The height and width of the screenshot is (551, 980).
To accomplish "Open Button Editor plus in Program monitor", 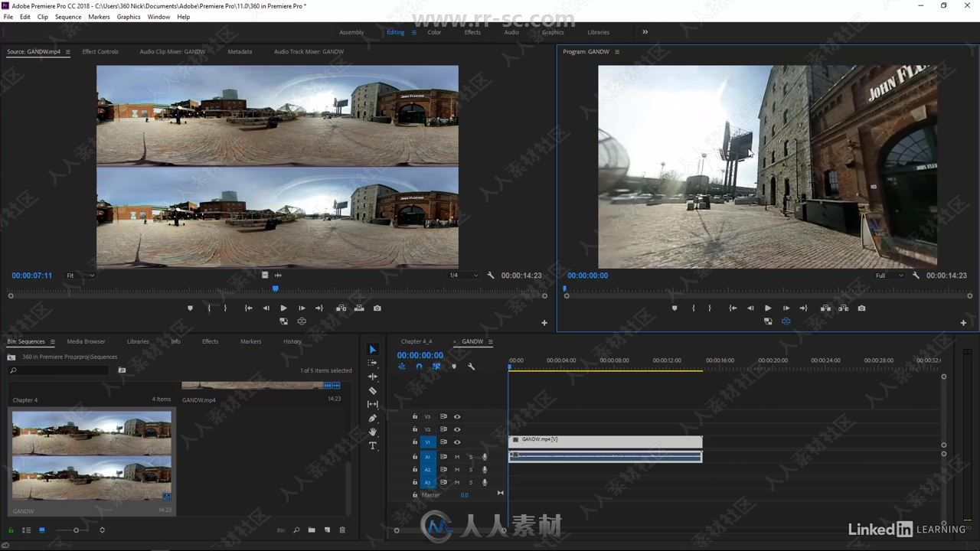I will click(963, 323).
